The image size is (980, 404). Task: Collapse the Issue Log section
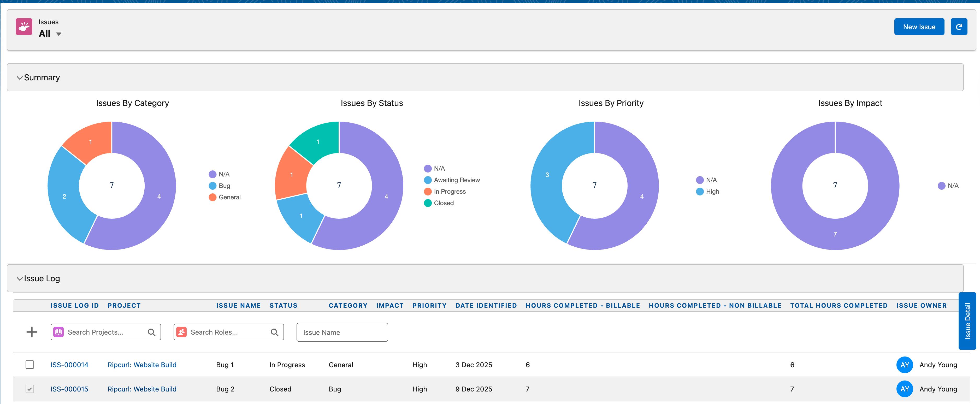(20, 278)
